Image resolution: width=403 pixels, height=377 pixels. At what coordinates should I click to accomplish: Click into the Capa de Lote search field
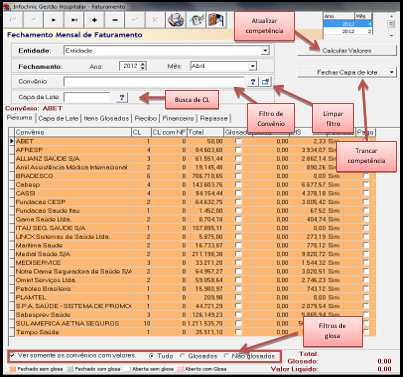click(87, 97)
